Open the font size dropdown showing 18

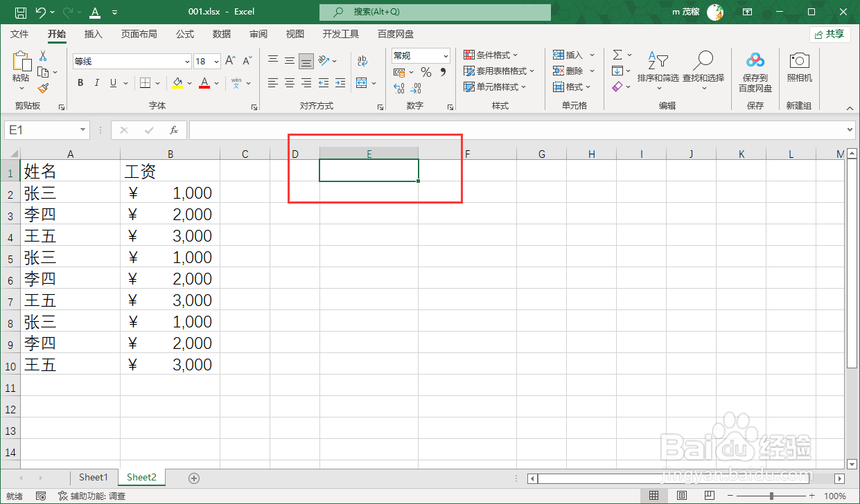click(216, 62)
